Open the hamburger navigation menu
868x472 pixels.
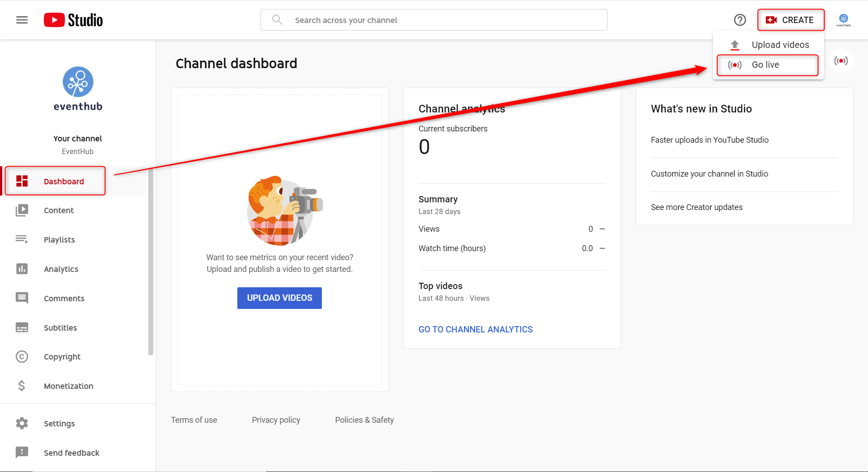coord(22,20)
